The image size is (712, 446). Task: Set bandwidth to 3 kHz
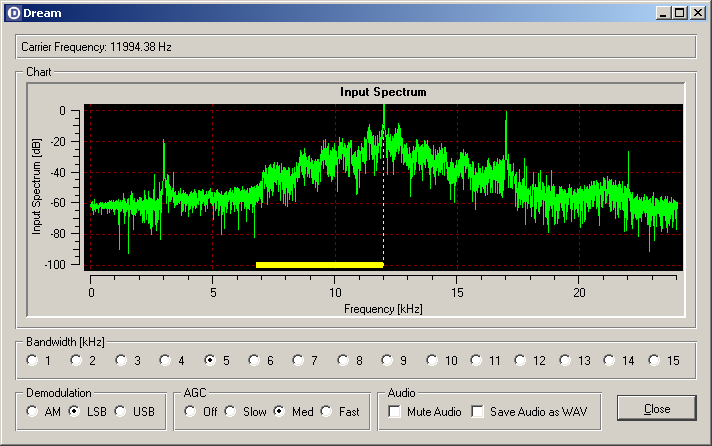[121, 360]
